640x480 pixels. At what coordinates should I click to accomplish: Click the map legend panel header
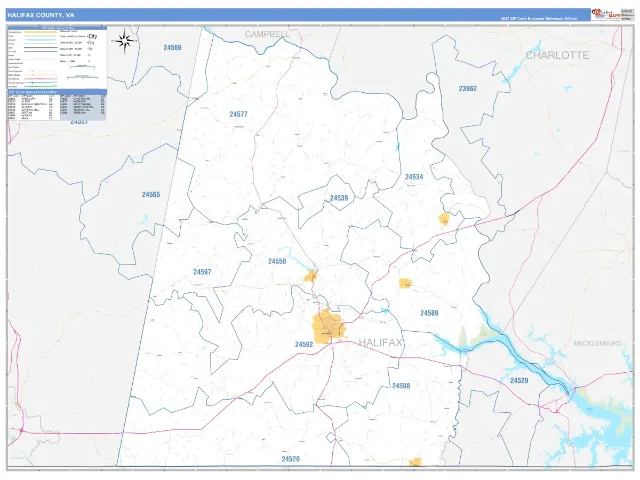[x=57, y=28]
